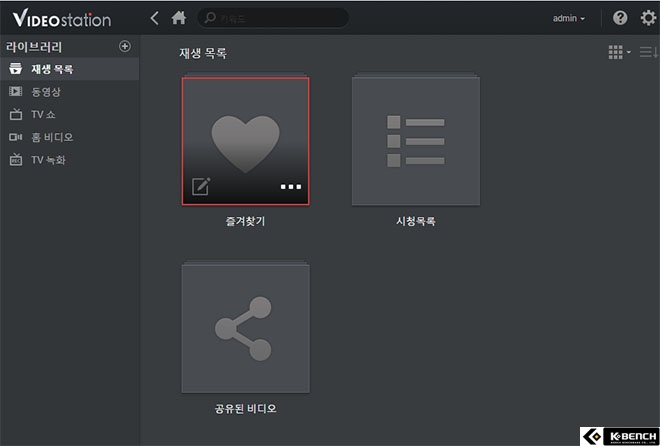Screen dimensions: 660x446
Task: Click the TV 녹화 REC icon
Action: (16, 159)
